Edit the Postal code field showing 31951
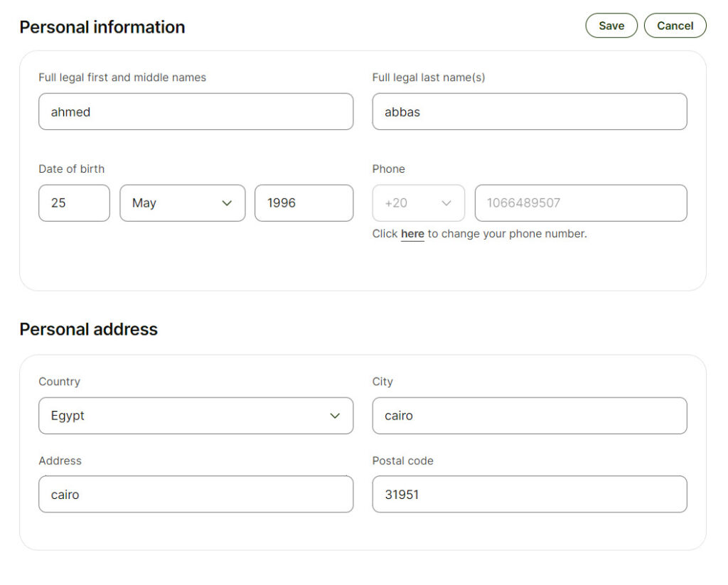This screenshot has height=585, width=728. pyautogui.click(x=530, y=494)
